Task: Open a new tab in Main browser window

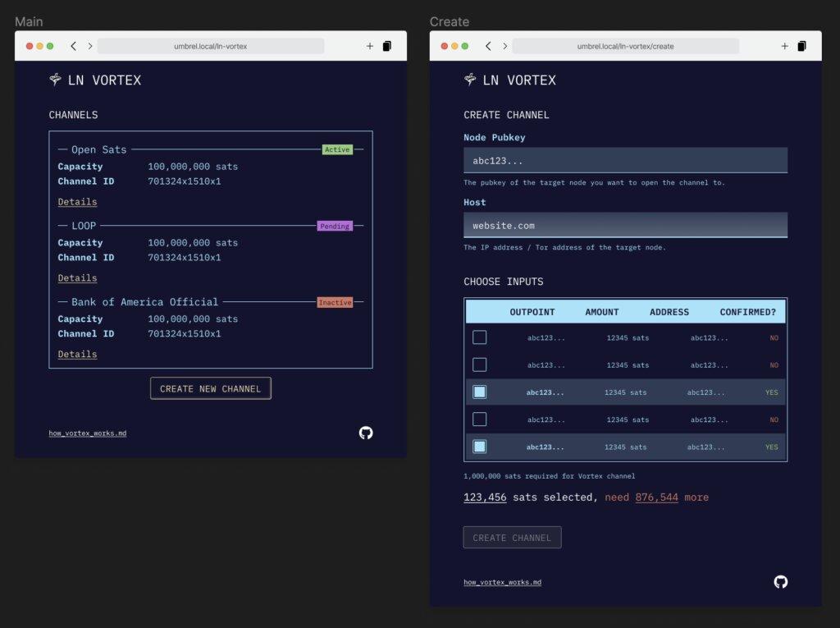Action: click(369, 46)
